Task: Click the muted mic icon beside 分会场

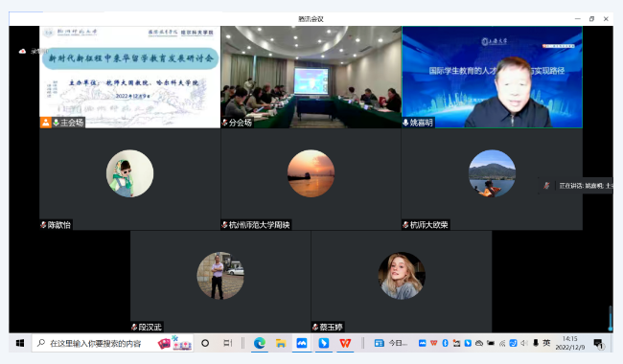Action: 224,123
